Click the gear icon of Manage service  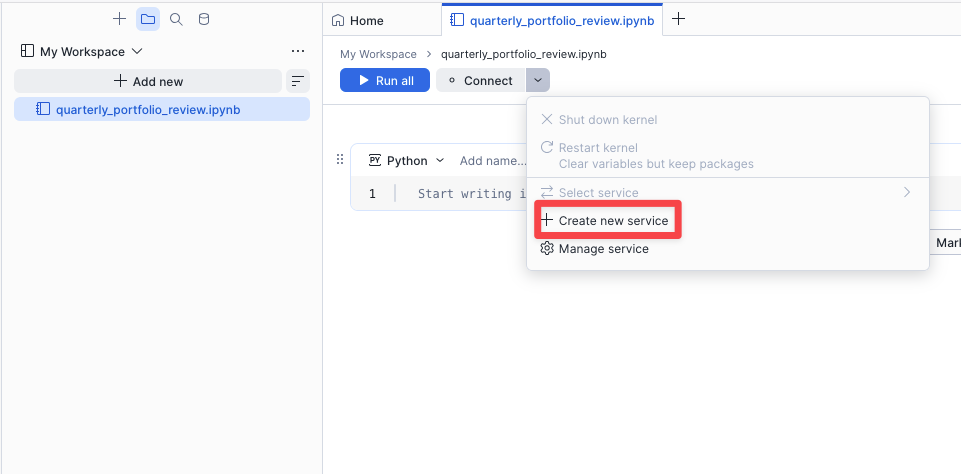click(547, 248)
